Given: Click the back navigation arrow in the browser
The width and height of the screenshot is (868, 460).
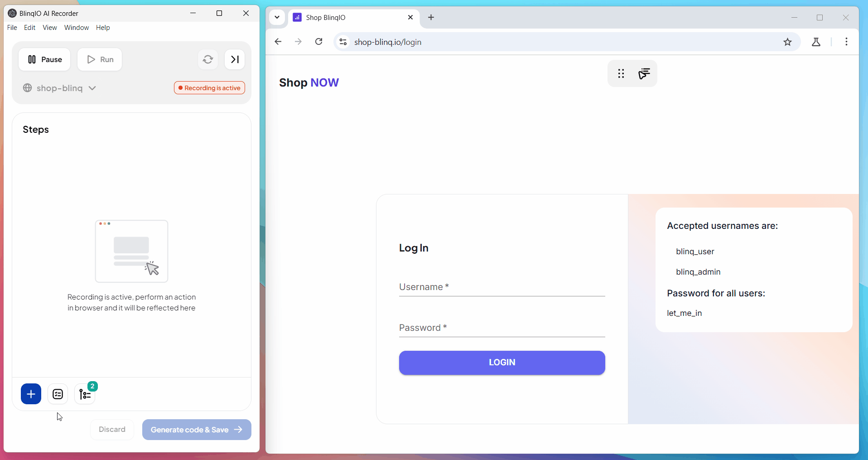Looking at the screenshot, I should 278,42.
